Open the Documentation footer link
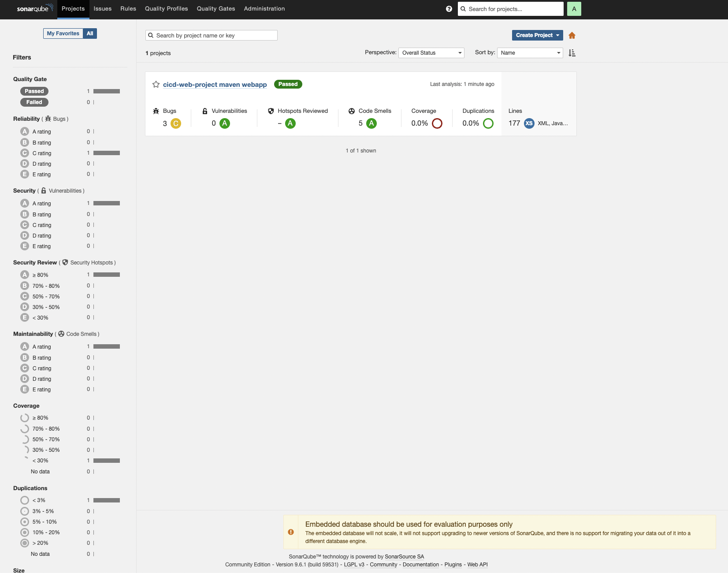728x573 pixels. [421, 565]
